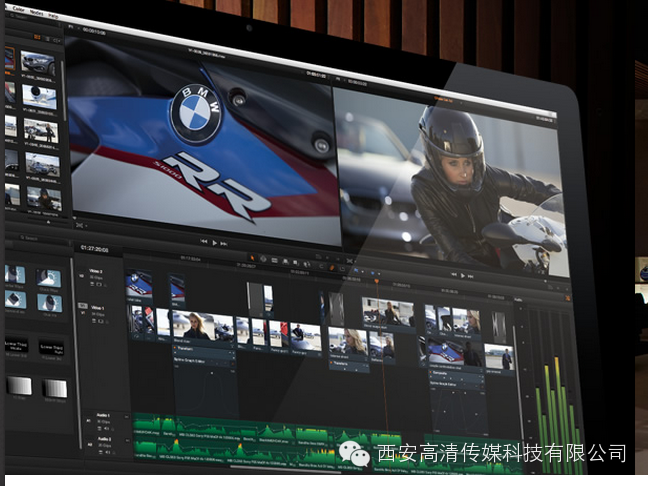The height and width of the screenshot is (486, 648).
Task: Jump to previous clip in source viewer
Action: (x=204, y=241)
